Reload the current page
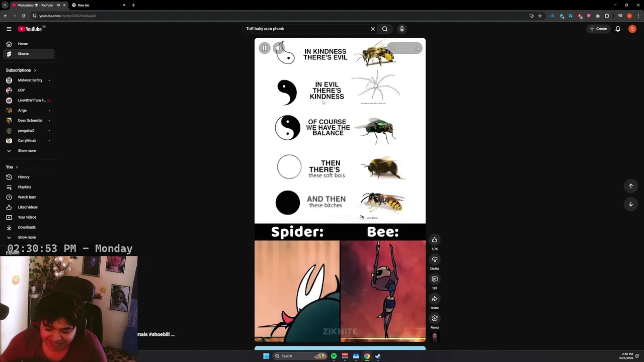The width and height of the screenshot is (644, 362). click(24, 16)
